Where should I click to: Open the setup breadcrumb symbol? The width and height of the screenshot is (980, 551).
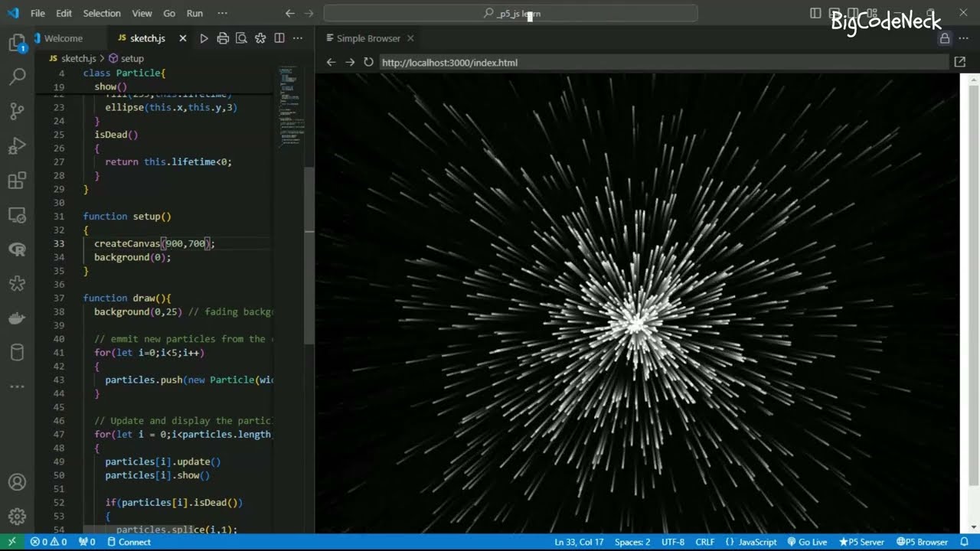(126, 58)
